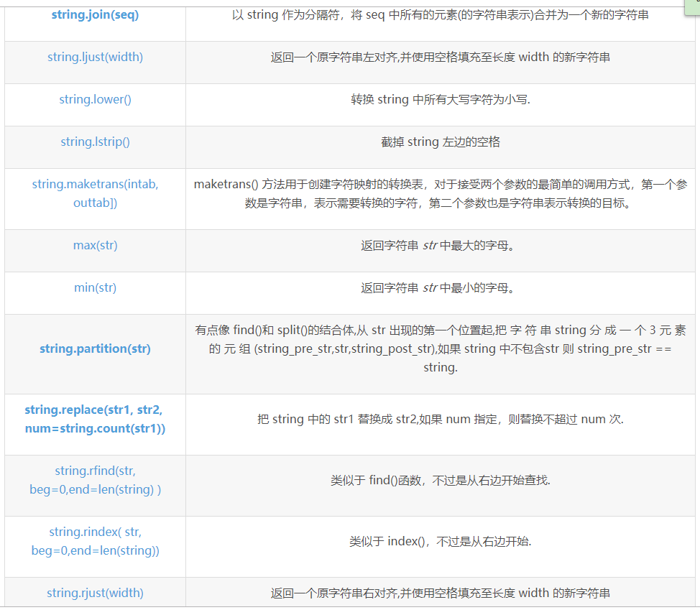The image size is (700, 610).
Task: Select text 类似于 find()函数，不过是从右边开始查找
Action: tap(440, 480)
